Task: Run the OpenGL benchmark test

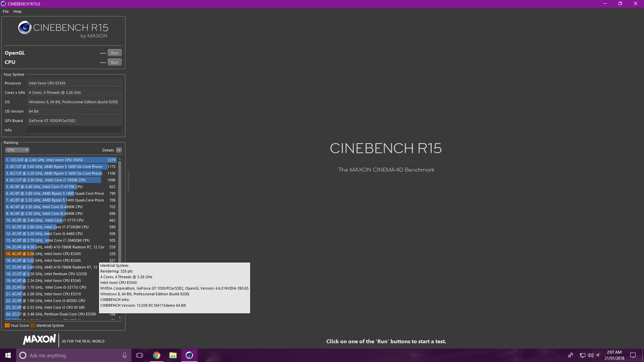Action: coord(114,53)
